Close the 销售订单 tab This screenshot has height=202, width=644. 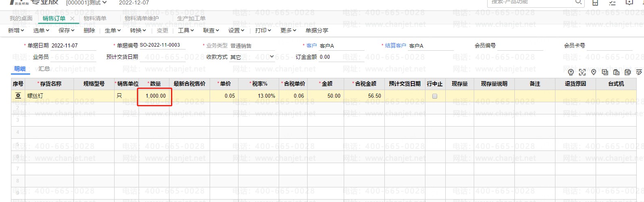tap(72, 18)
